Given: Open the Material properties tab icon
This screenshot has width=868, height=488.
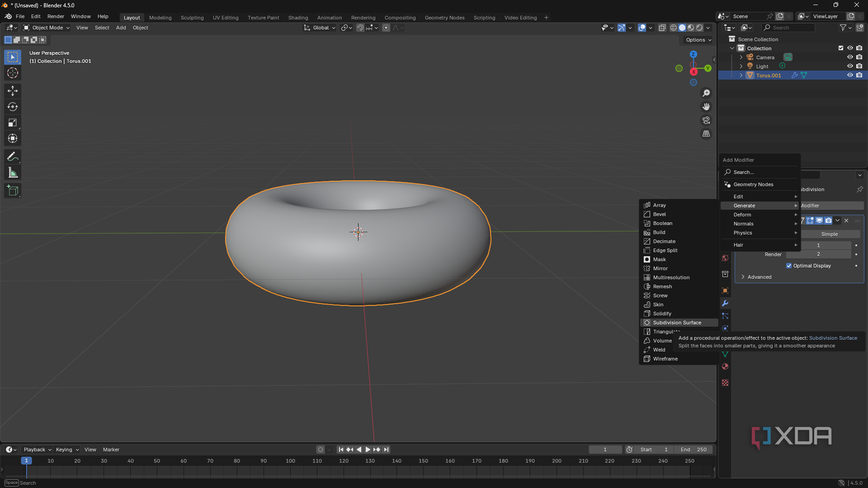Looking at the screenshot, I should tap(725, 367).
